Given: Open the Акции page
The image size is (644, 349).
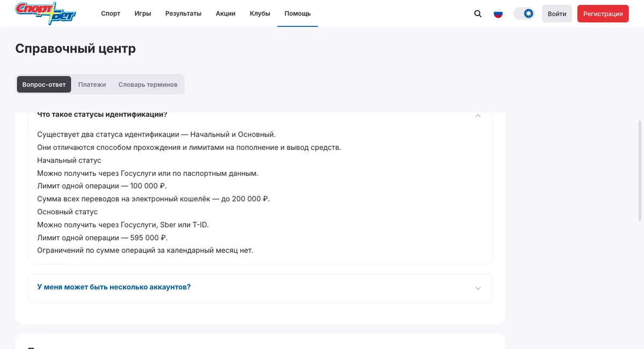Looking at the screenshot, I should tap(225, 13).
